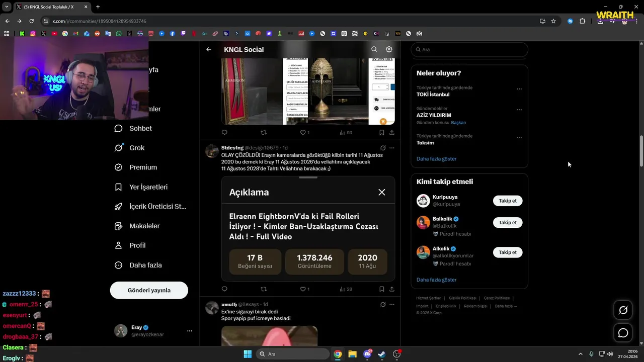Image resolution: width=644 pixels, height=362 pixels.
Task: Follow Alkolik with Takip et
Action: tap(508, 252)
